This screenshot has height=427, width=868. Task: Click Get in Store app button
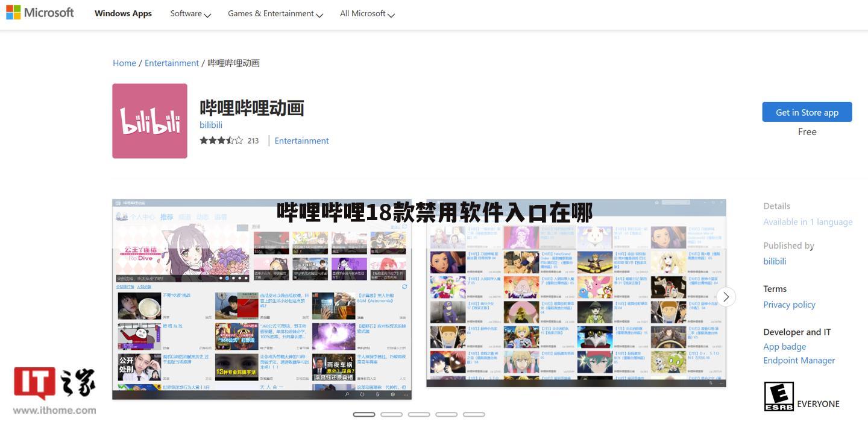[807, 112]
